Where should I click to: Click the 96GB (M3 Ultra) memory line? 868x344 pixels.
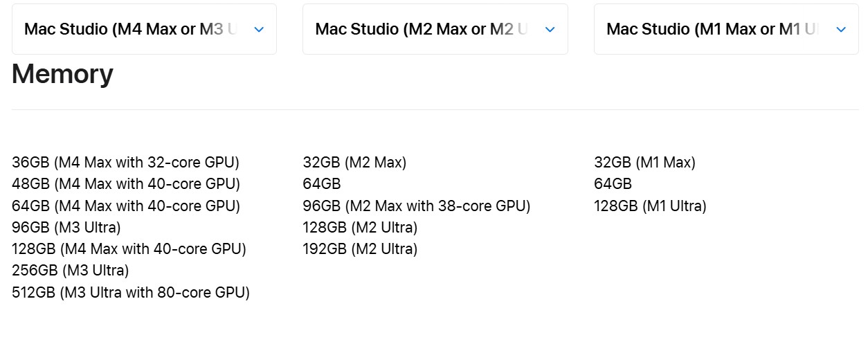[66, 227]
